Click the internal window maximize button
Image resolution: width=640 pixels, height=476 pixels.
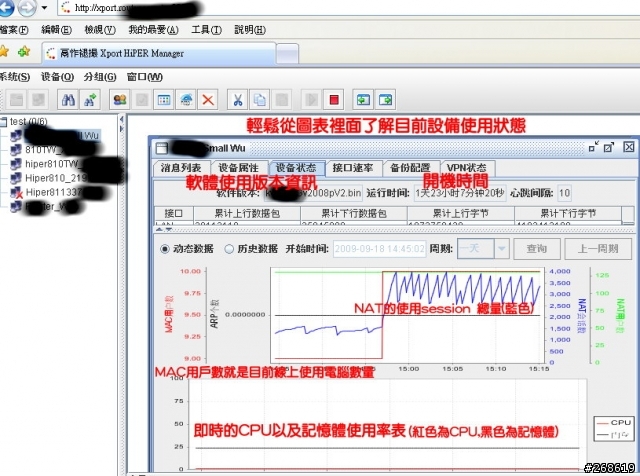click(x=609, y=147)
